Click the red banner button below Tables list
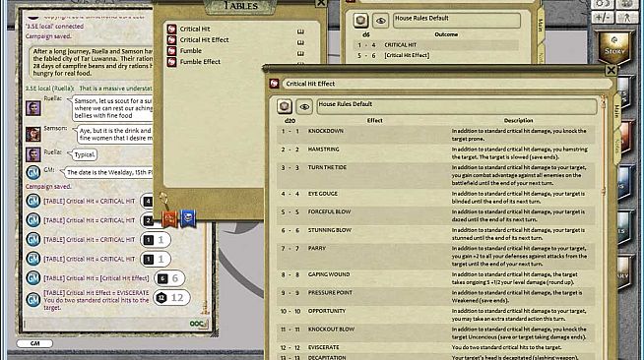Image resolution: width=644 pixels, height=360 pixels. click(169, 219)
